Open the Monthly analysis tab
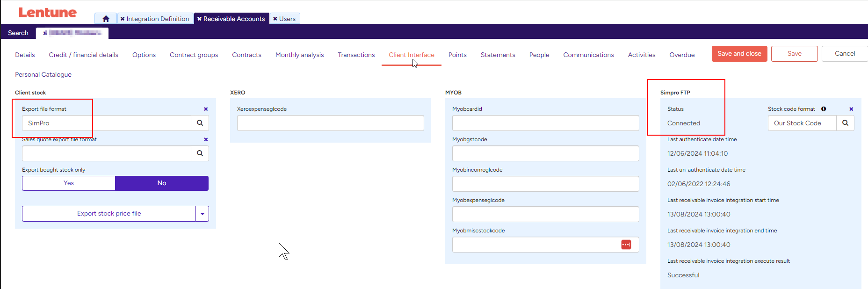Screen dimensions: 868x289 (x=300, y=55)
